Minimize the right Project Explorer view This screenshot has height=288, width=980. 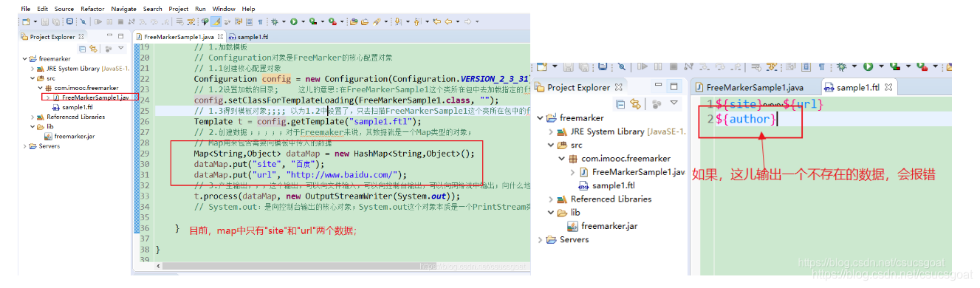[x=658, y=86]
